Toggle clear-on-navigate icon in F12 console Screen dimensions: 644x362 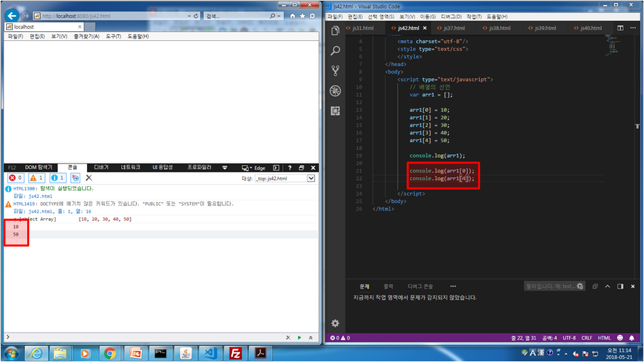(x=75, y=178)
